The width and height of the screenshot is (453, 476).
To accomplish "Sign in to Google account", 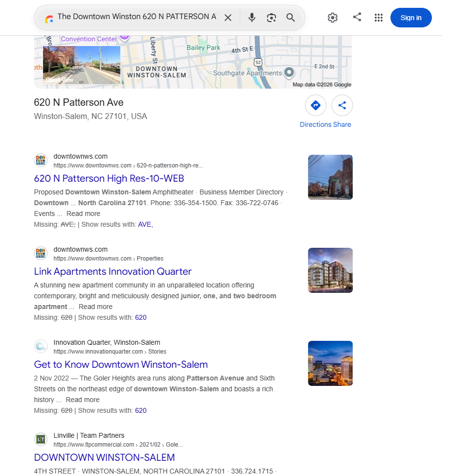I will coord(411,18).
